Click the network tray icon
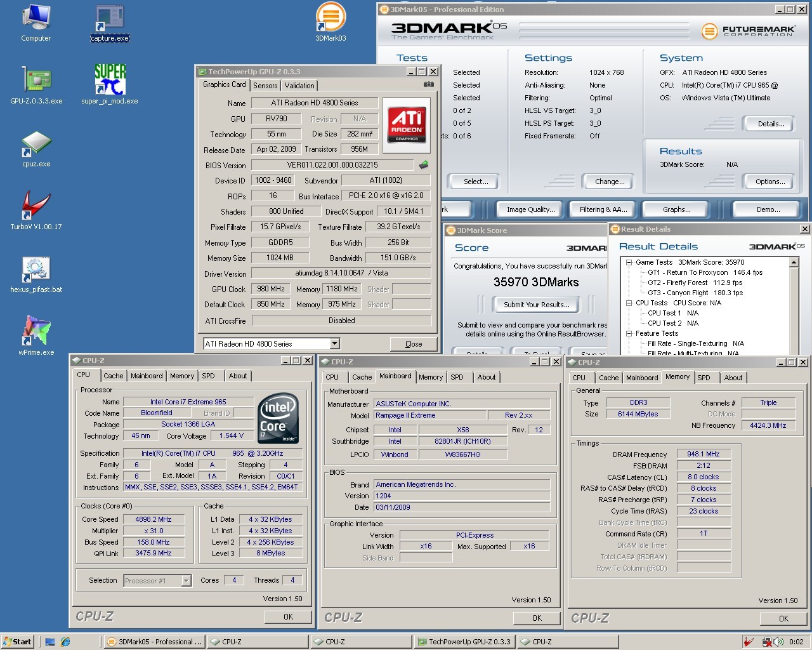The image size is (812, 650). pos(766,642)
